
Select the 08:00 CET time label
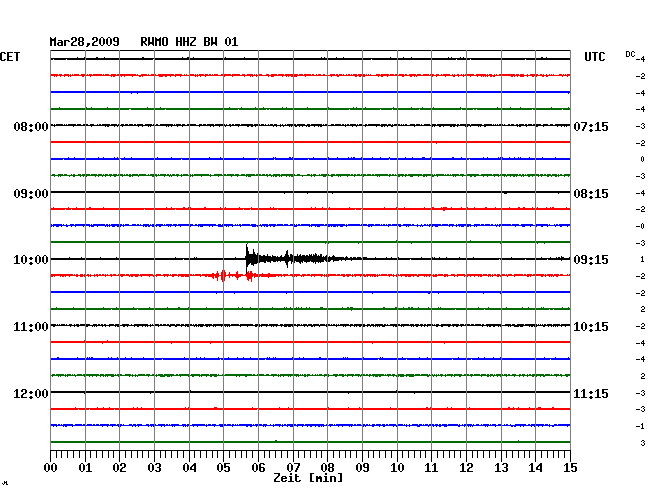(31, 126)
